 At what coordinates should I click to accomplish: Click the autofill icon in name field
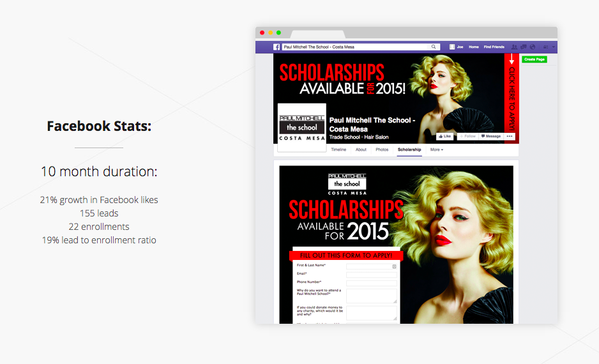394,266
